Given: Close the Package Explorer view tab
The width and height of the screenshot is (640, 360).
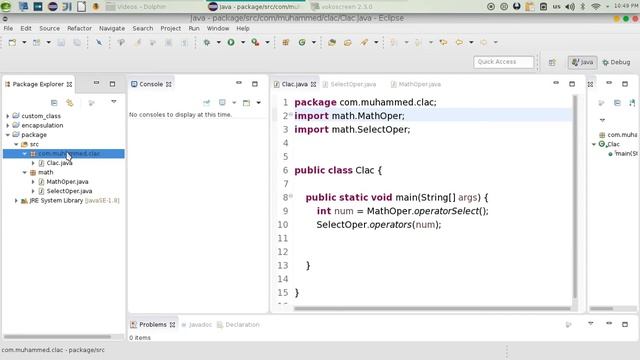Looking at the screenshot, I should 69,84.
